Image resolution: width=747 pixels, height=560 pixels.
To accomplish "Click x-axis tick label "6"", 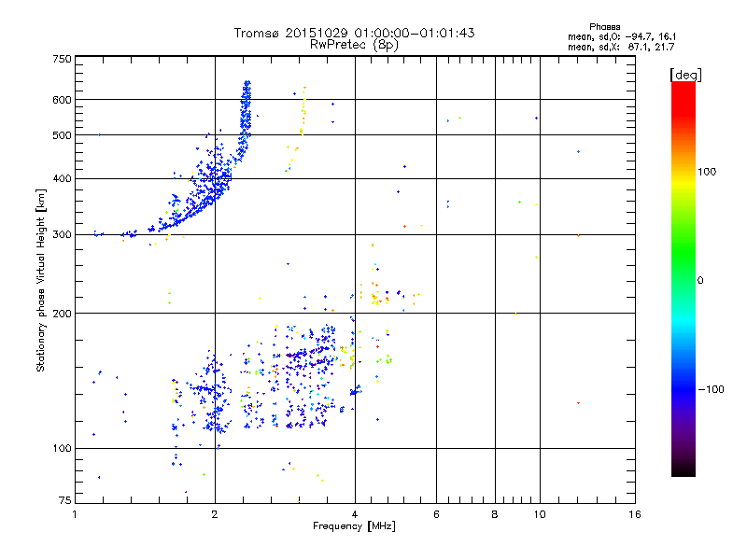I will 436,514.
